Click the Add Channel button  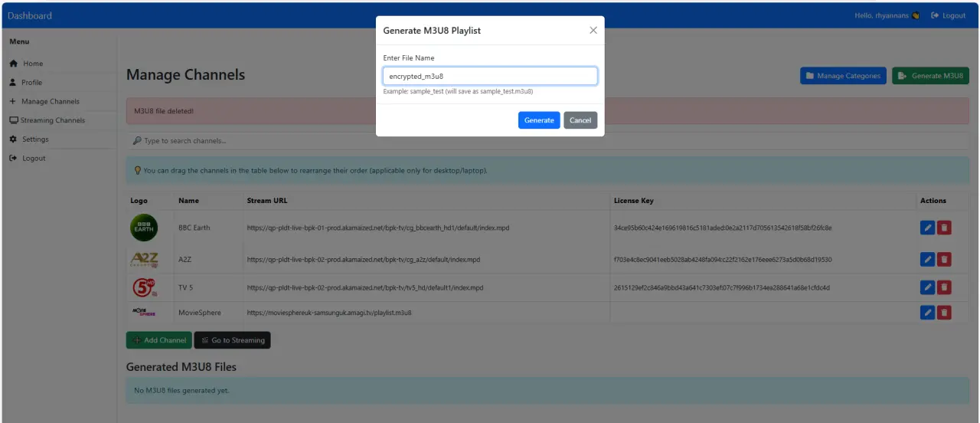click(159, 340)
